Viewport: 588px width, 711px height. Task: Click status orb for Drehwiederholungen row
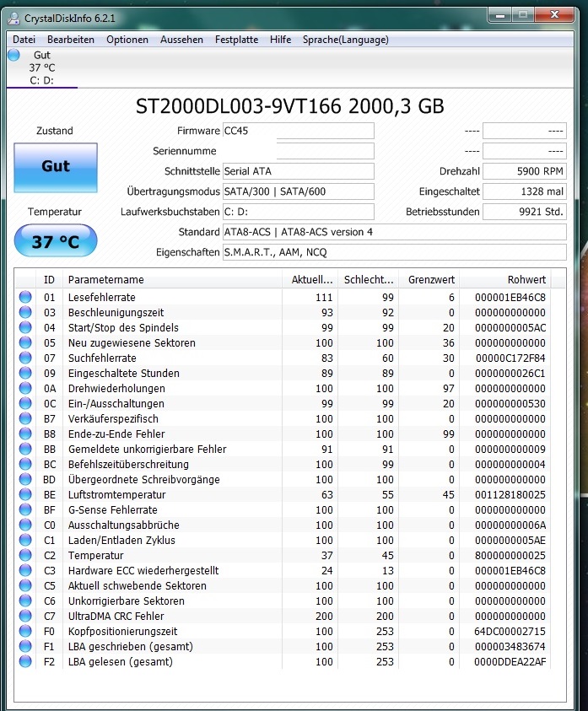[25, 388]
